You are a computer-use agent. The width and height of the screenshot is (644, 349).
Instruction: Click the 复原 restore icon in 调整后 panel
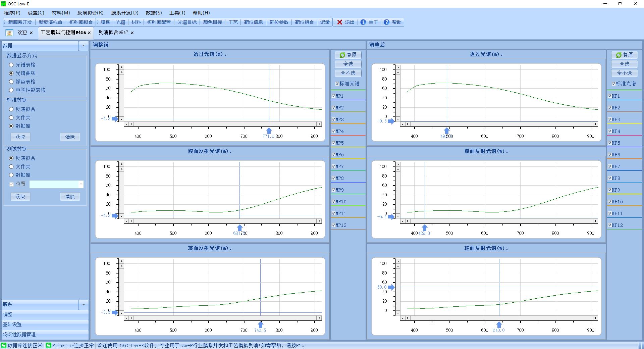click(x=619, y=55)
